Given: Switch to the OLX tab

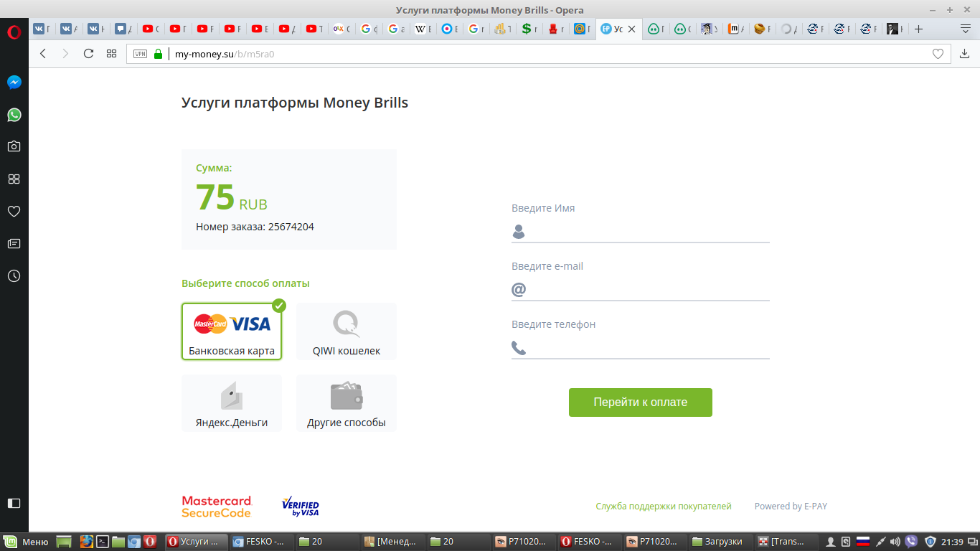Looking at the screenshot, I should [343, 29].
